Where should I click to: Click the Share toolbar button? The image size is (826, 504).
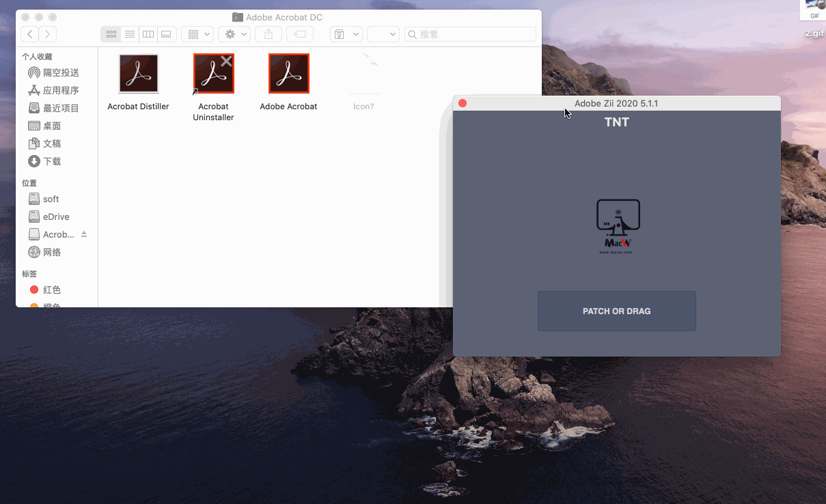269,34
